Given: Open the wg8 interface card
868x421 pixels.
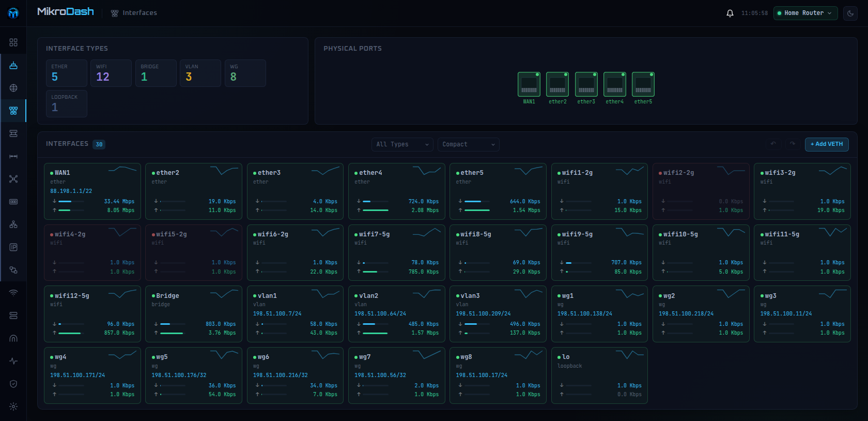Looking at the screenshot, I should [x=498, y=375].
